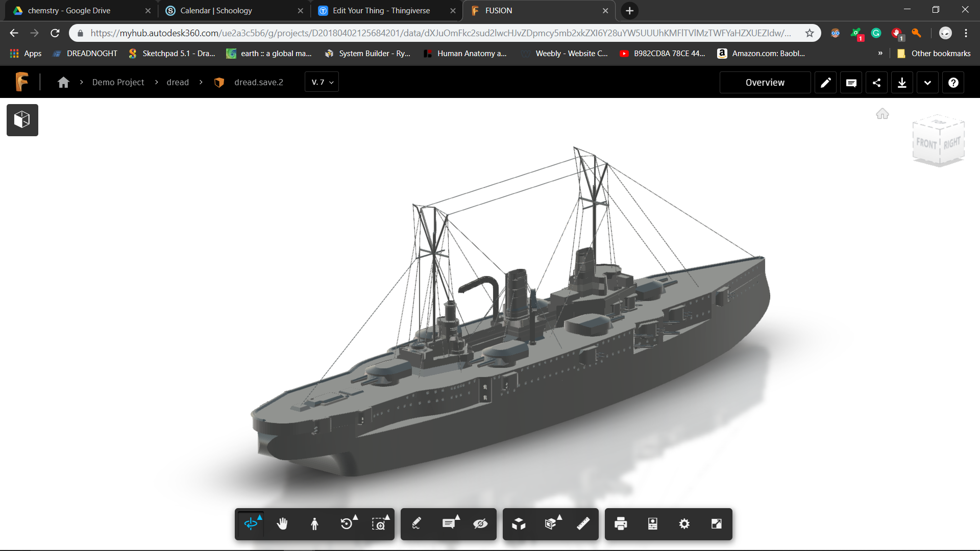Open Amazon.com bookmark
980x551 pixels.
coord(761,54)
